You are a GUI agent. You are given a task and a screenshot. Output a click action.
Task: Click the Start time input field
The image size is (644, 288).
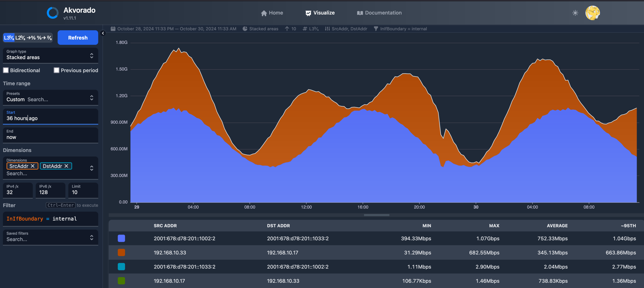tap(50, 118)
